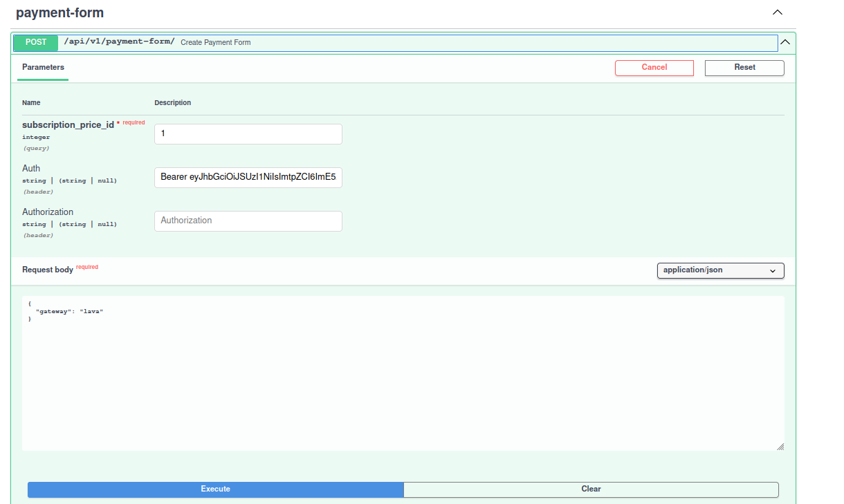Click the Create Payment Form summary text
Screen dimensions: 844x504
tap(216, 43)
